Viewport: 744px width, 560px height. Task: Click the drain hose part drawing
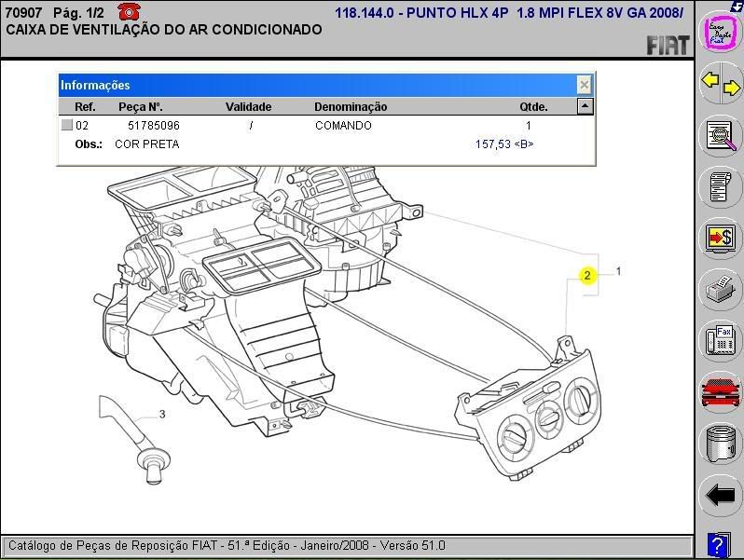click(x=135, y=439)
